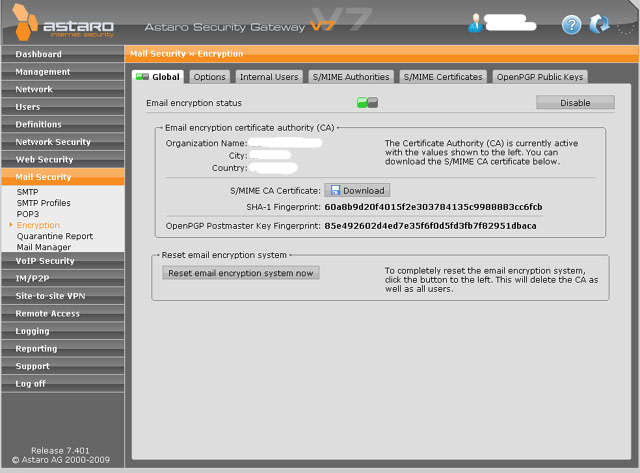This screenshot has width=640, height=473.
Task: Open the help question mark icon
Action: pyautogui.click(x=571, y=25)
